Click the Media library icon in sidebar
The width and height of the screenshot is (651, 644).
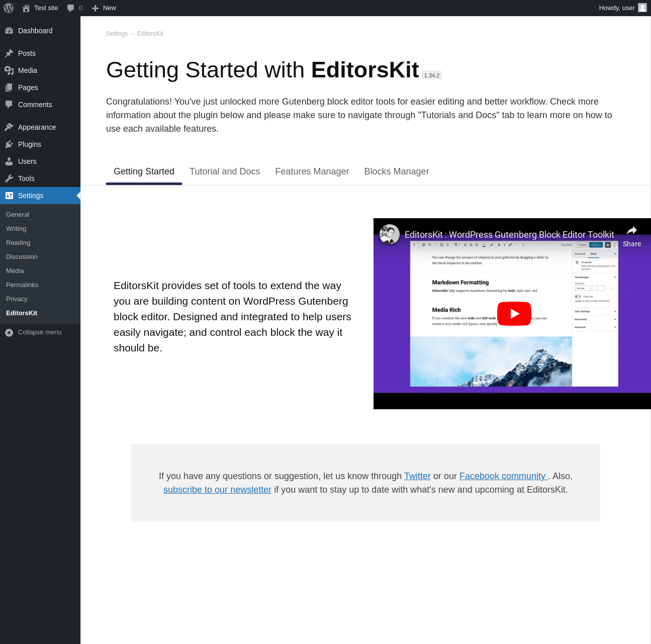coord(9,70)
